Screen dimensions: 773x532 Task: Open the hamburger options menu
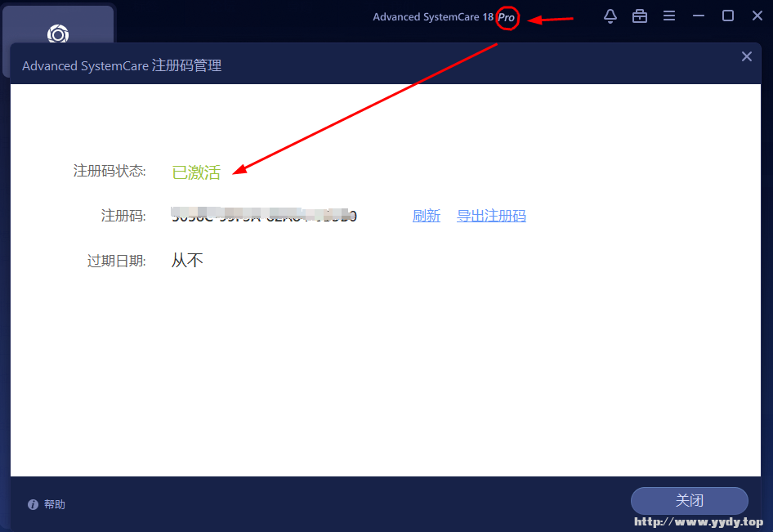tap(669, 16)
